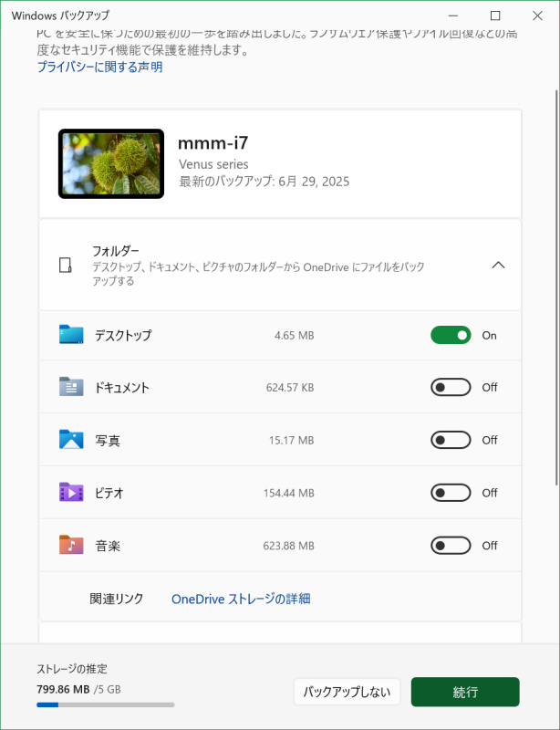Click the 音楽 folder label
The height and width of the screenshot is (730, 560).
pyautogui.click(x=108, y=545)
